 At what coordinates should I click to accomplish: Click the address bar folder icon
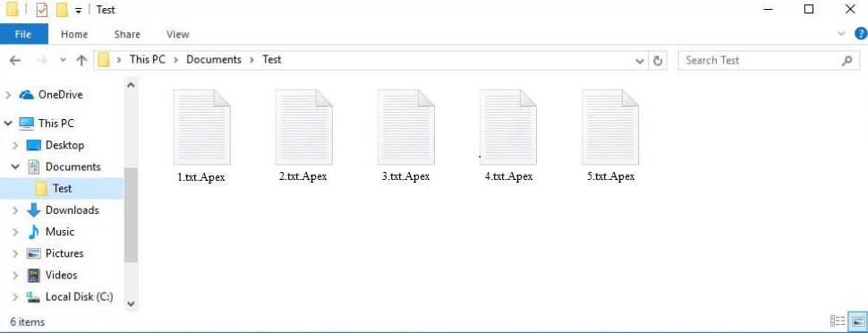(104, 60)
